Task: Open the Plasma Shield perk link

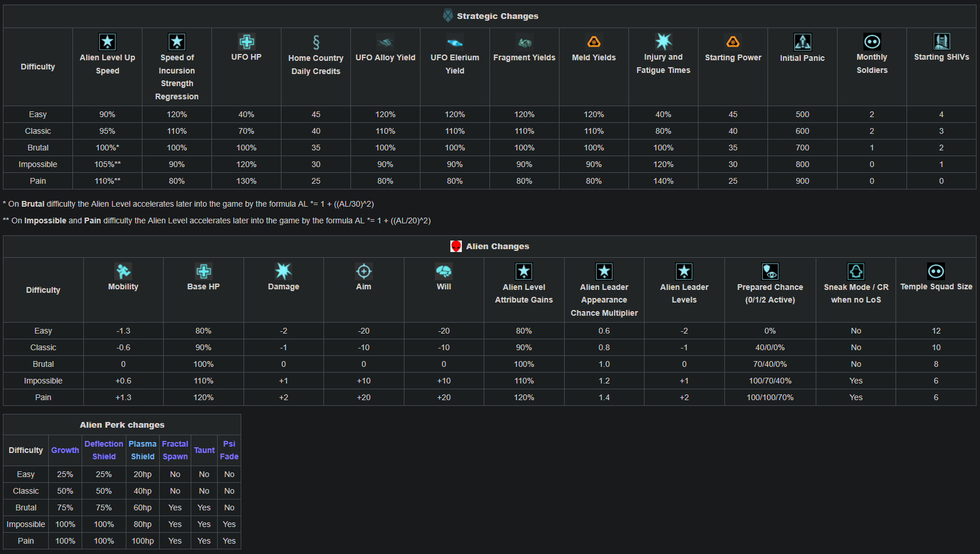Action: coord(142,450)
